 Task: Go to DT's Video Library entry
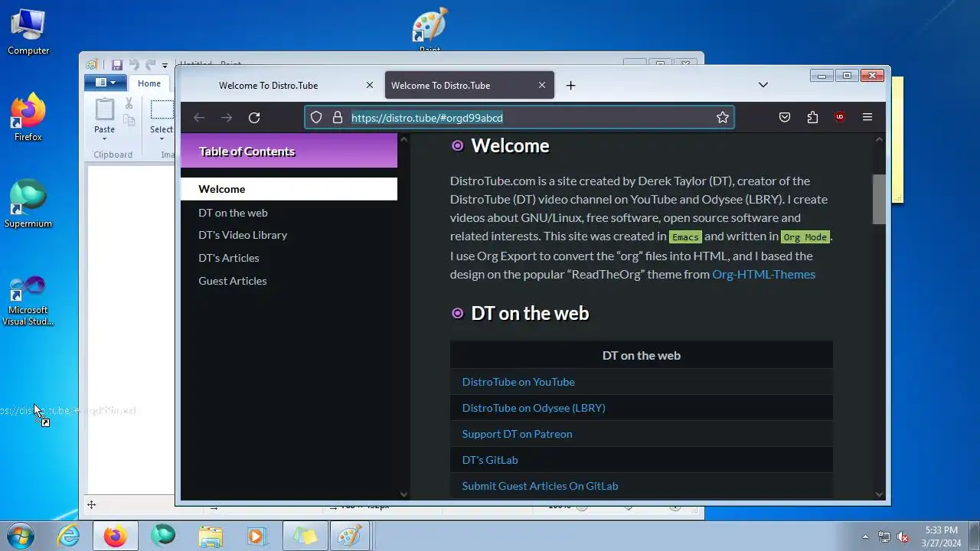point(243,235)
